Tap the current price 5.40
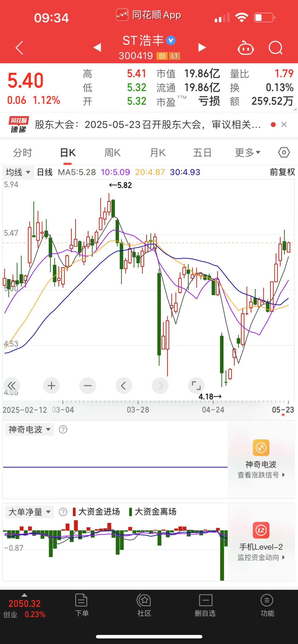The image size is (298, 644). click(x=26, y=80)
